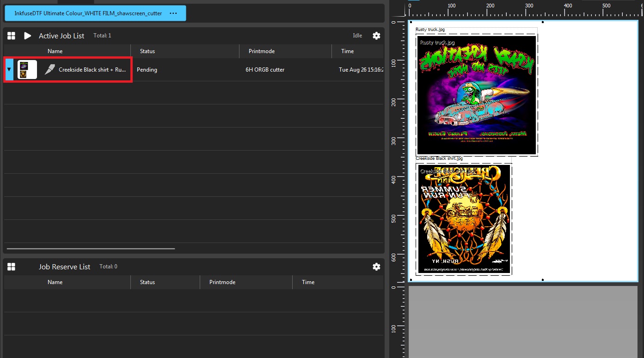644x358 pixels.
Task: Select the InkfuseDTF Ultimate Colour printer tab
Action: [x=88, y=13]
